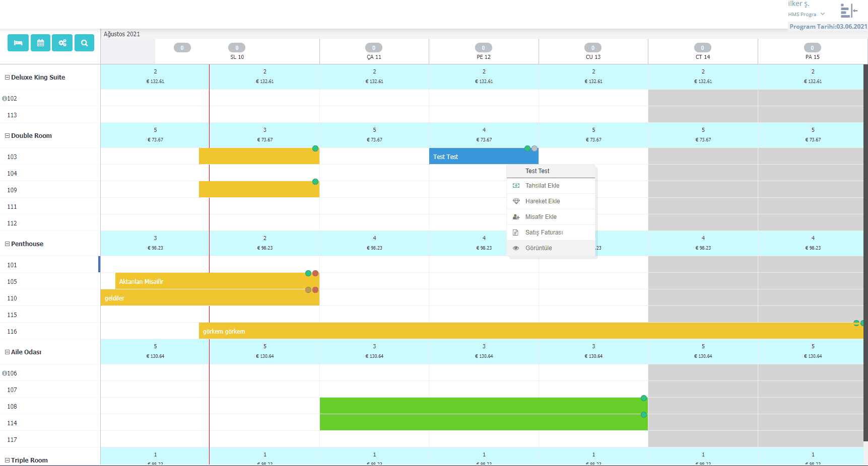Select the Test Test reservation bar
The image size is (868, 466).
pos(484,157)
